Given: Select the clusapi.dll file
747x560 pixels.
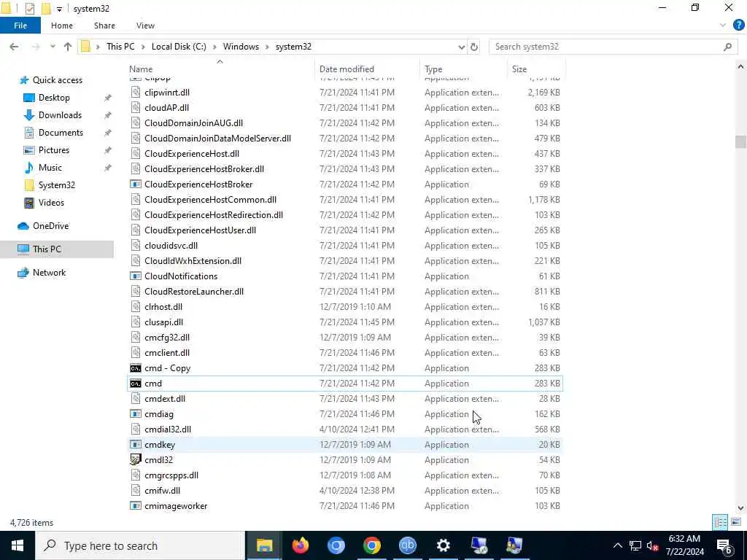Looking at the screenshot, I should [346, 322].
